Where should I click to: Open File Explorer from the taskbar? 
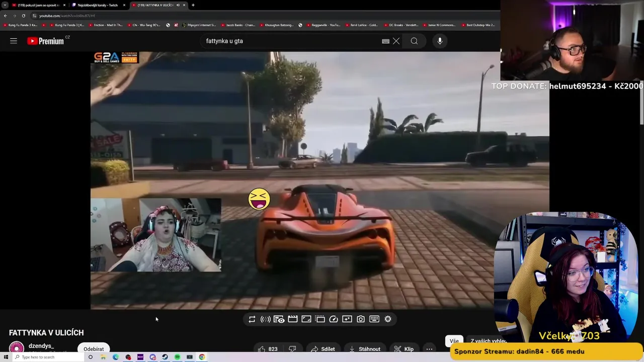tap(103, 357)
